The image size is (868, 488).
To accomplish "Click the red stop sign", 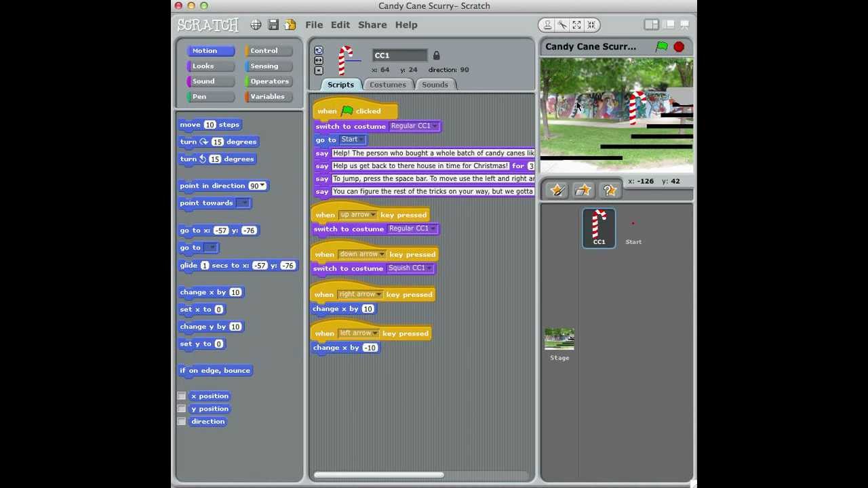I will point(679,47).
